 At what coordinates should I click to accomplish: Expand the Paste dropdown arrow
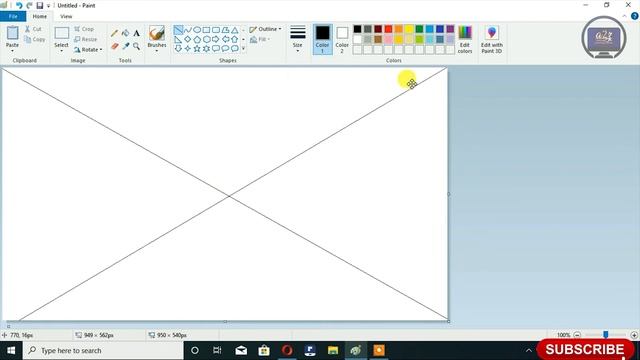click(x=12, y=51)
